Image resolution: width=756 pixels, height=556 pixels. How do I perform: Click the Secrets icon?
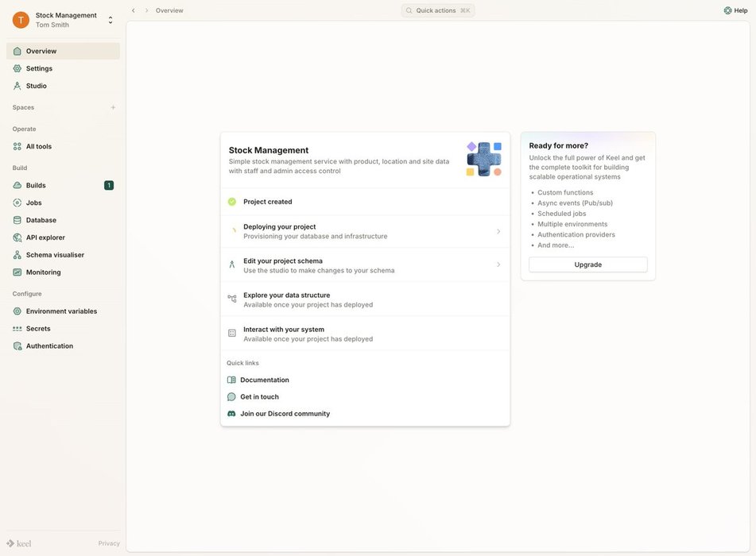[x=17, y=329]
